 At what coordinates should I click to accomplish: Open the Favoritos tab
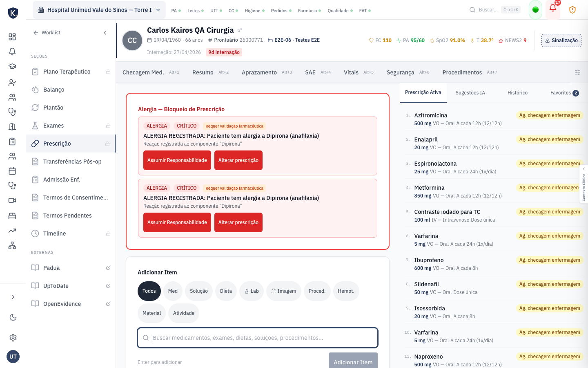[x=564, y=93]
